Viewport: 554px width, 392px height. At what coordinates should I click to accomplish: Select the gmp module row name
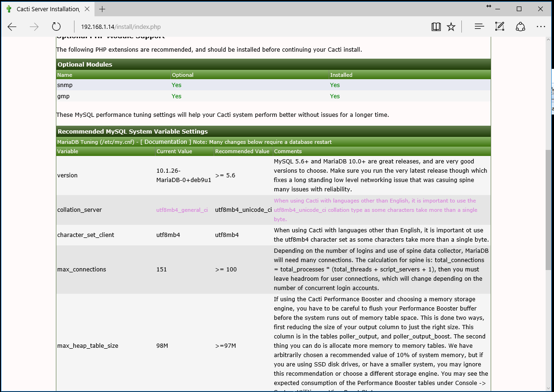tap(63, 96)
